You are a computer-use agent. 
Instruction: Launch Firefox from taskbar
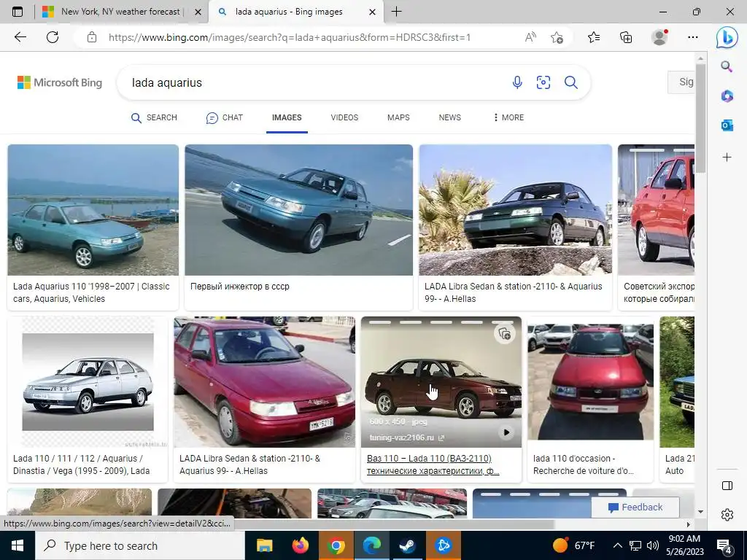[300, 545]
